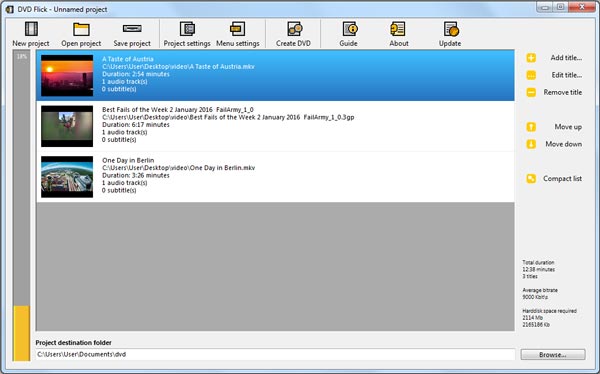The width and height of the screenshot is (600, 374).
Task: Click the One Day in Berlin.mkv file path
Action: pos(178,168)
